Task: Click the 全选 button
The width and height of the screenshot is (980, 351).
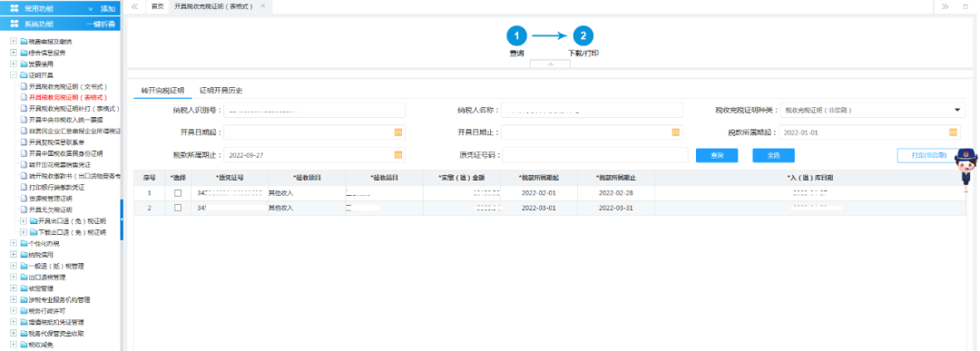Action: point(773,155)
